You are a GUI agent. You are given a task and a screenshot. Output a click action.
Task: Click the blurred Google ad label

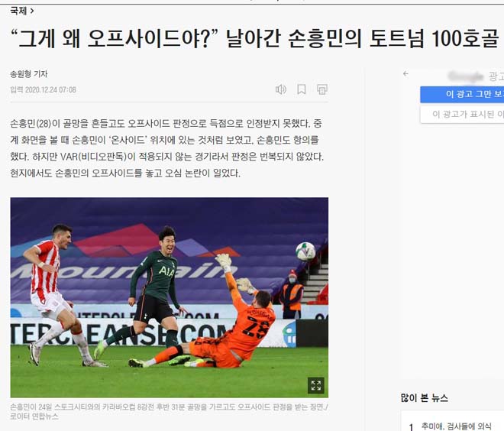click(x=466, y=76)
